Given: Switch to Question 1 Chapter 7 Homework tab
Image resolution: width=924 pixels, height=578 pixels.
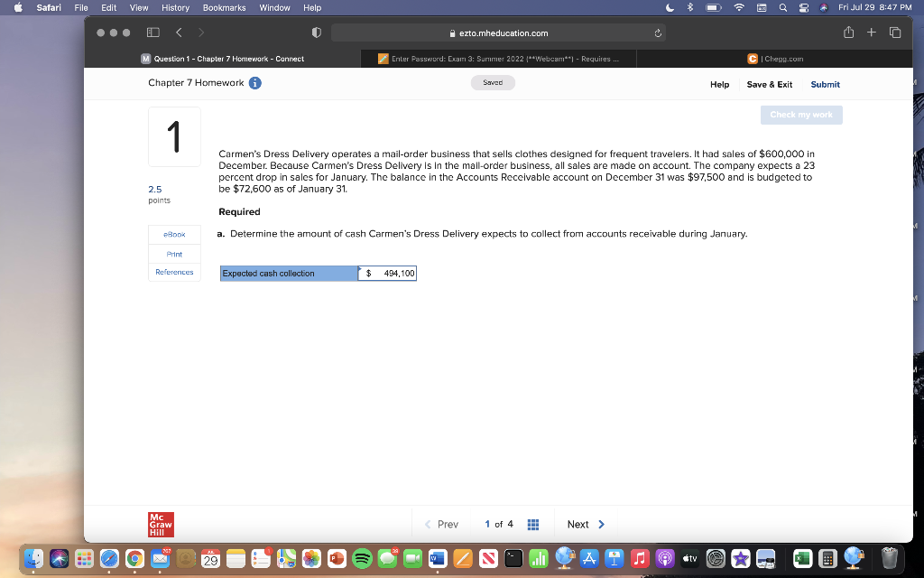Looking at the screenshot, I should (x=222, y=59).
